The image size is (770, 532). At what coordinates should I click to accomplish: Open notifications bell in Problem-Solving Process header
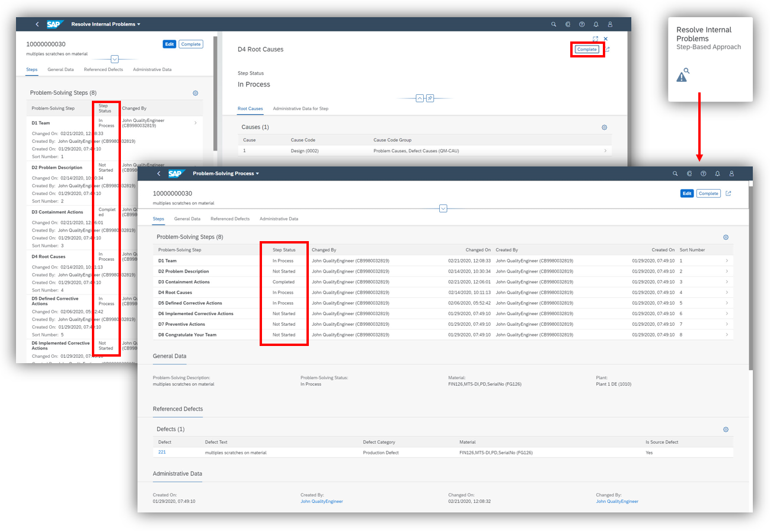717,174
